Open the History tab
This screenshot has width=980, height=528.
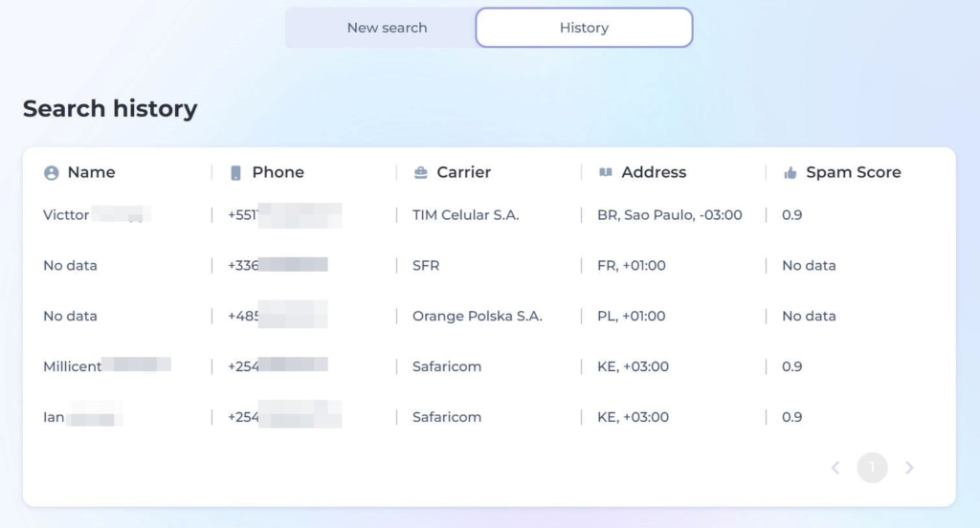(x=584, y=28)
